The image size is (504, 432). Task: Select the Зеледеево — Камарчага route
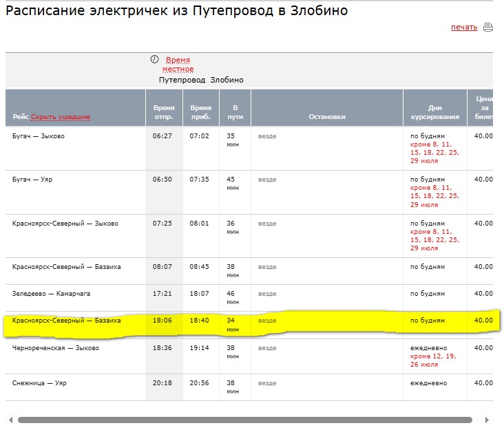[51, 294]
